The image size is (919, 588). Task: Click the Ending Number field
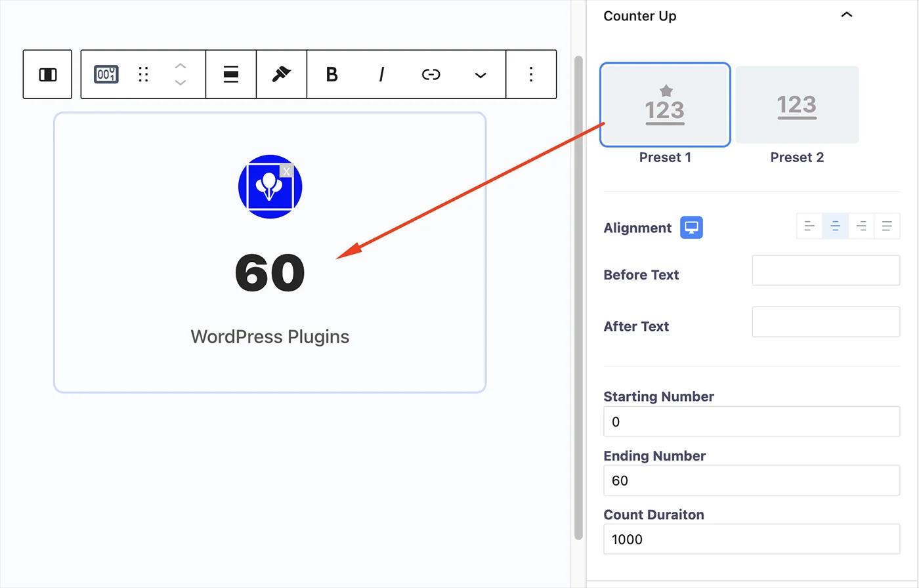tap(751, 480)
